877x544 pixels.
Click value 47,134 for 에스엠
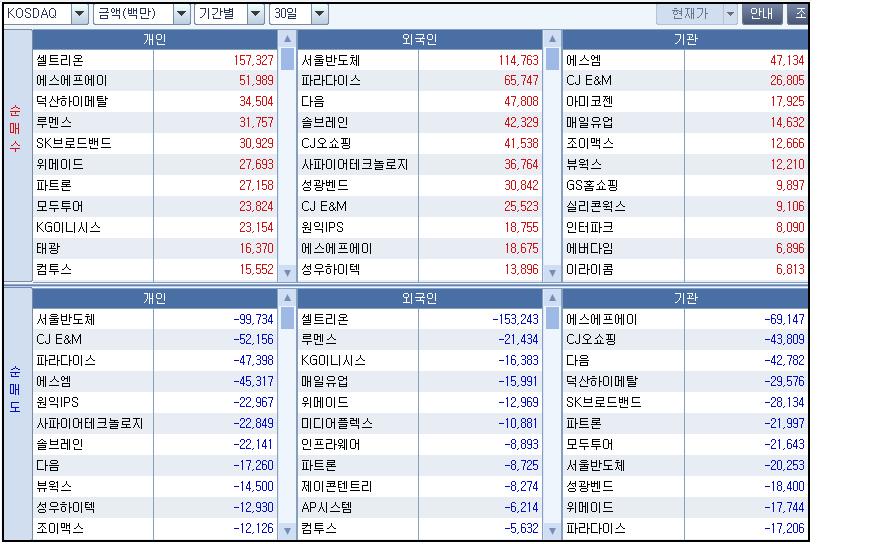tap(787, 60)
